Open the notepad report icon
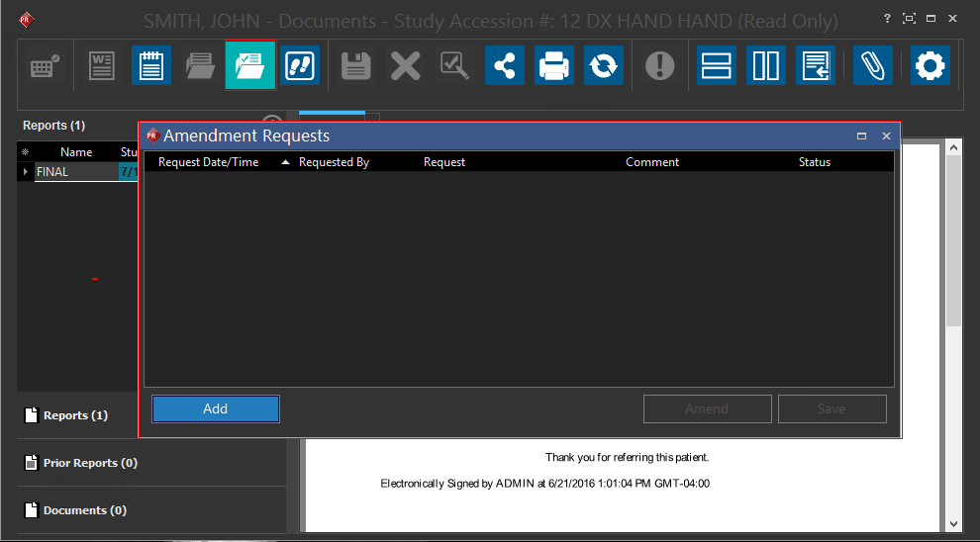Screen dimensions: 980x542 151,66
